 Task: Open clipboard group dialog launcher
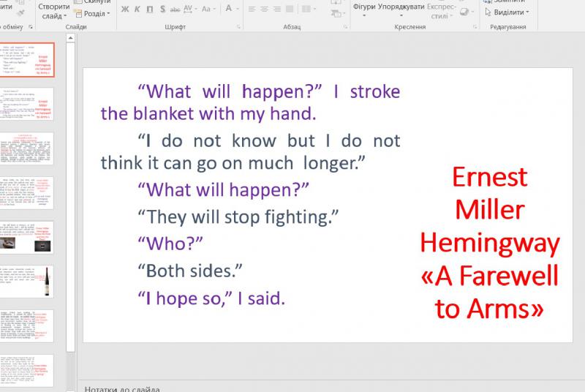click(x=30, y=27)
